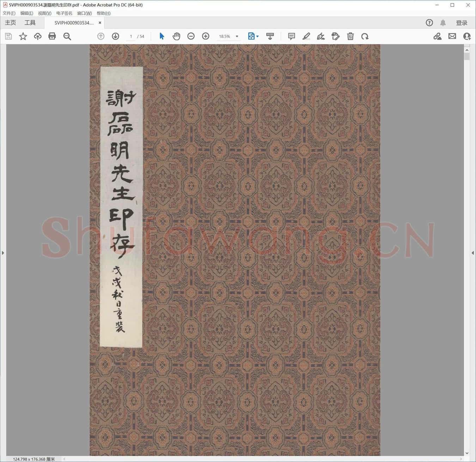Viewport: 476px width, 462px height.
Task: Click the / 54 total pages text
Action: (x=141, y=36)
